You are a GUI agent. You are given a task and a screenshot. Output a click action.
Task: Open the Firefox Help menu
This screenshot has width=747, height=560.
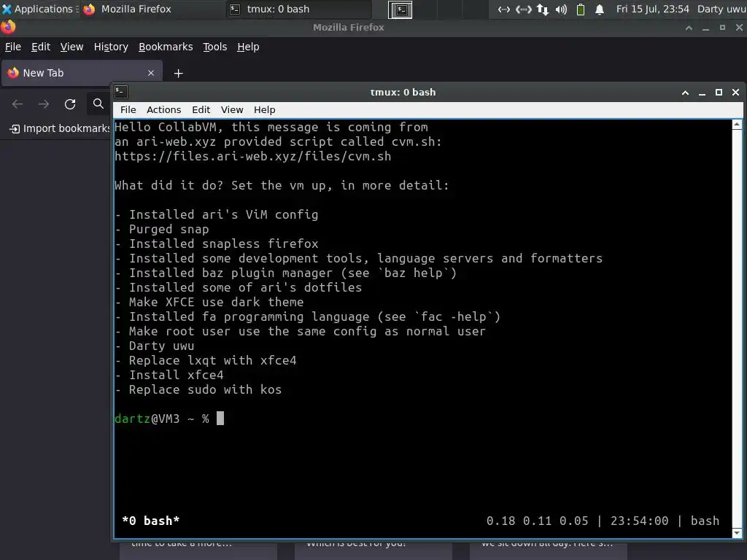pos(248,47)
